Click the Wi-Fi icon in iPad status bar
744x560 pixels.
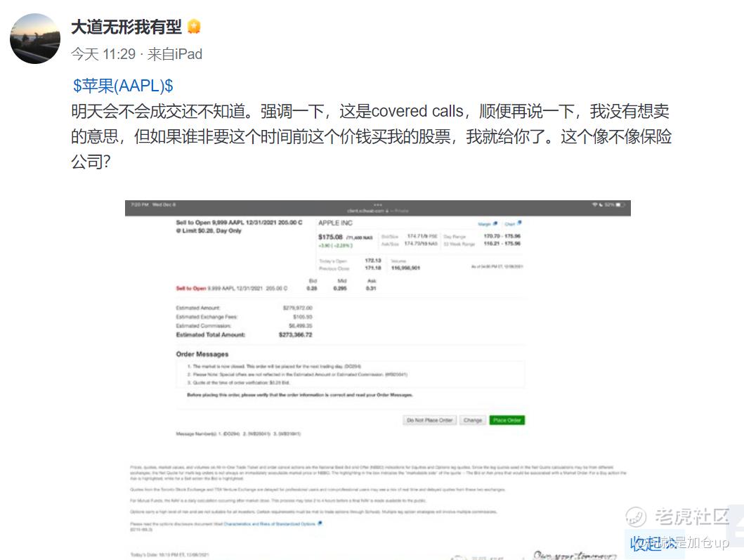coord(594,204)
